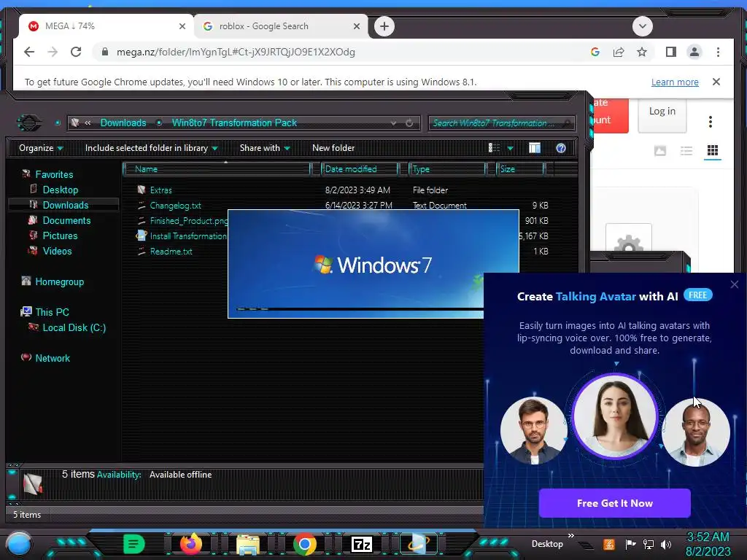Open Explorer help icon
Viewport: 747px width, 560px height.
(561, 148)
